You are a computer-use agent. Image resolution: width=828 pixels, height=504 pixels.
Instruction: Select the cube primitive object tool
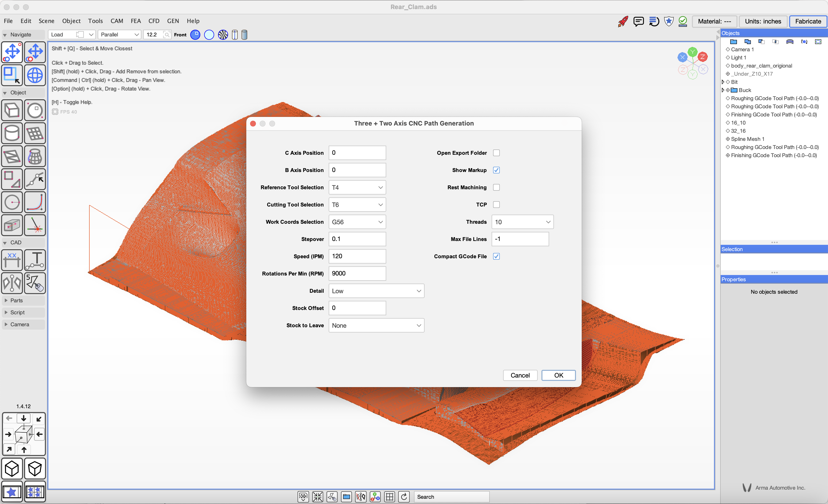tap(12, 110)
